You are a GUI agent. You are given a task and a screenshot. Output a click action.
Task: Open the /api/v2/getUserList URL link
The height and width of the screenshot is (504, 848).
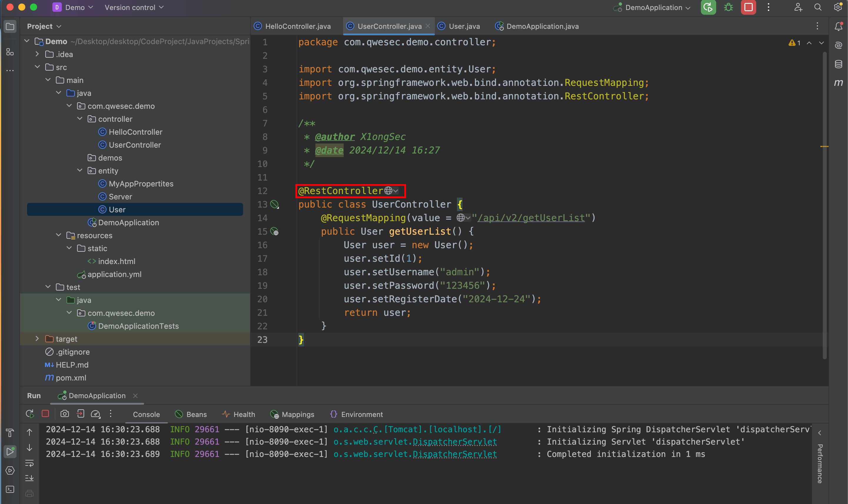[531, 218]
